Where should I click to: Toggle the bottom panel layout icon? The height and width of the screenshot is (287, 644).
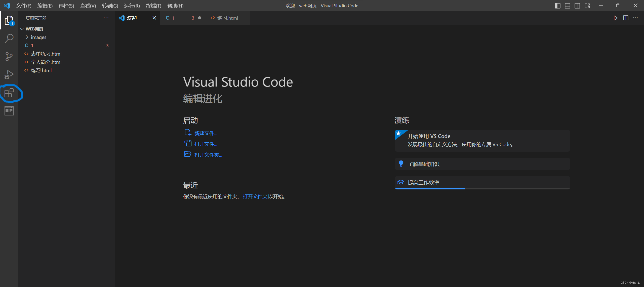coord(568,6)
